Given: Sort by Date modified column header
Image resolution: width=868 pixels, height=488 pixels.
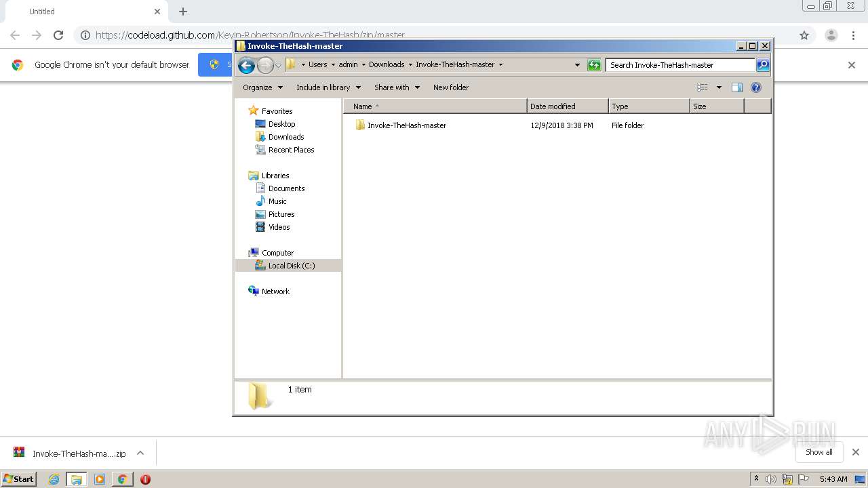Looking at the screenshot, I should [568, 106].
